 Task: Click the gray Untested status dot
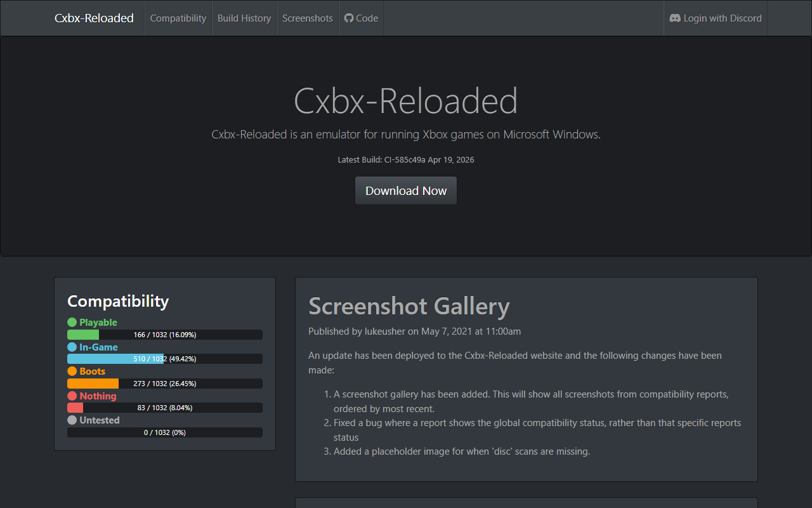click(x=72, y=420)
